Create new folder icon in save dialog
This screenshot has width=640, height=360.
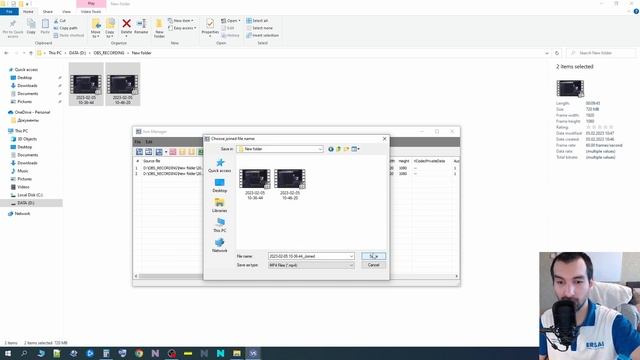(346, 149)
